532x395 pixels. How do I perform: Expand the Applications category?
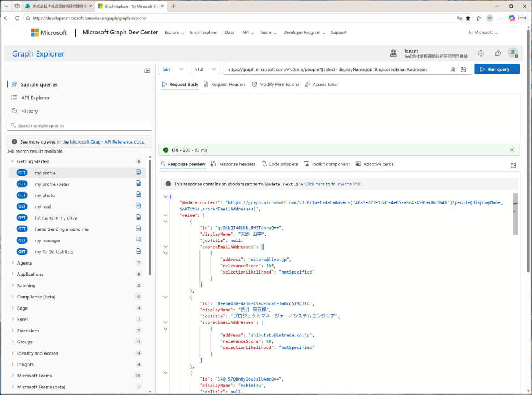13,274
